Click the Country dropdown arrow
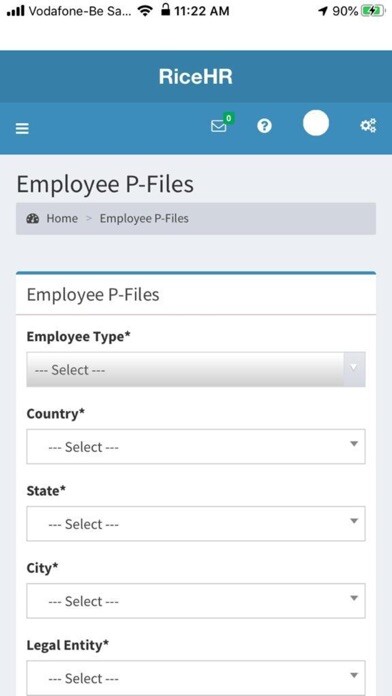 click(354, 443)
